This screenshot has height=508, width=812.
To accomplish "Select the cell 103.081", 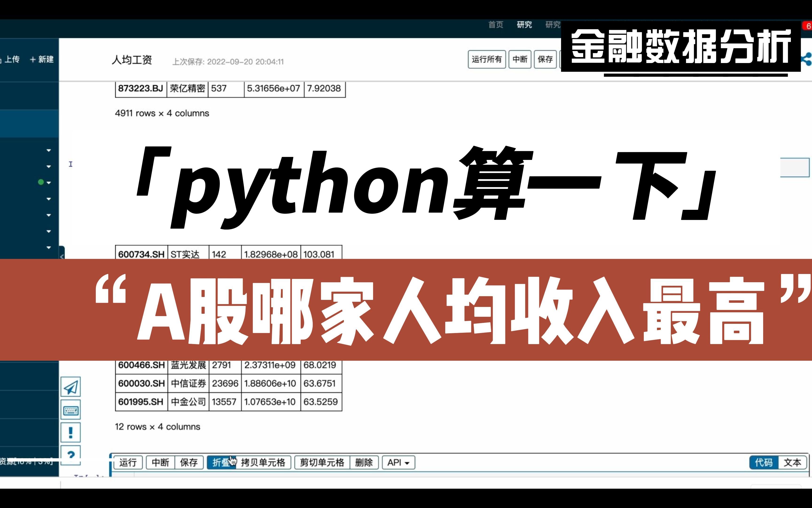I will (x=321, y=253).
